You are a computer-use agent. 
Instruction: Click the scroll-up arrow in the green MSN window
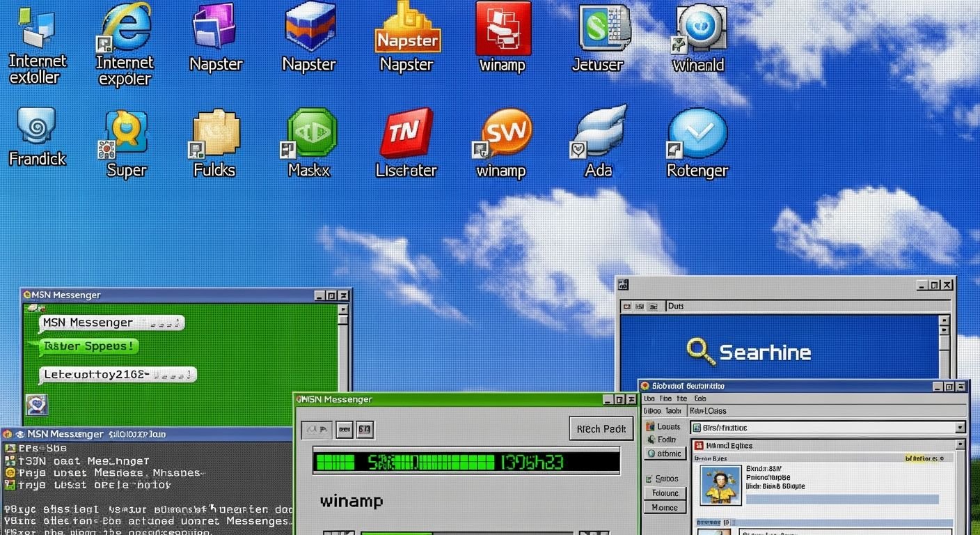(342, 309)
